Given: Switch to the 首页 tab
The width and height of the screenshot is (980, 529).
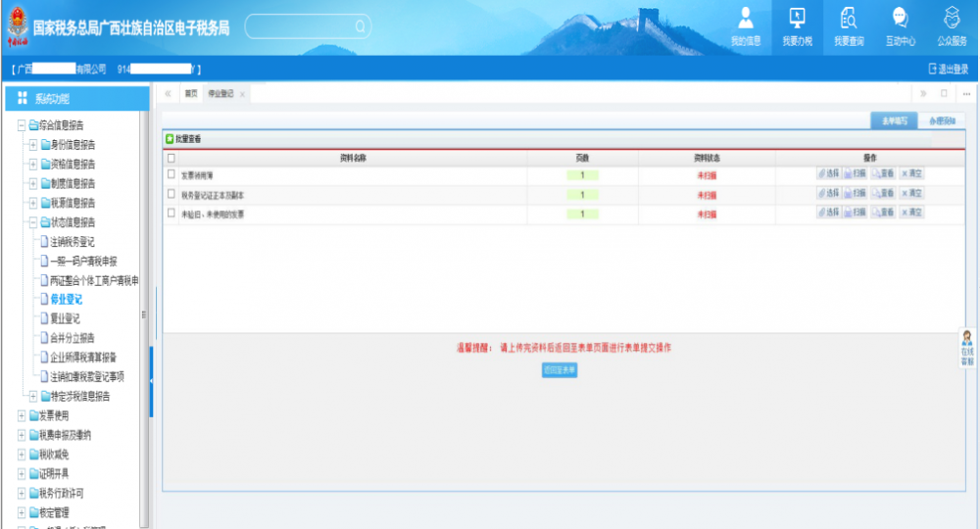Looking at the screenshot, I should click(x=191, y=93).
